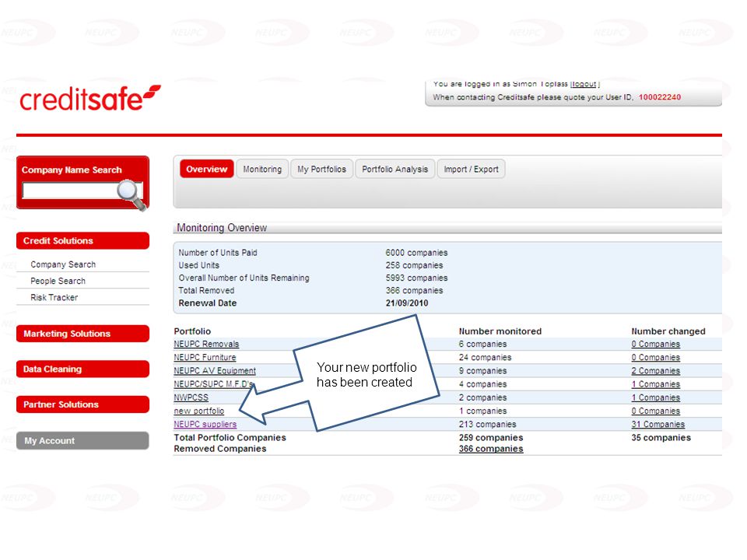Open the NEUPC/SUPC M.F.D's portfolio
The height and width of the screenshot is (560, 747).
tap(213, 383)
